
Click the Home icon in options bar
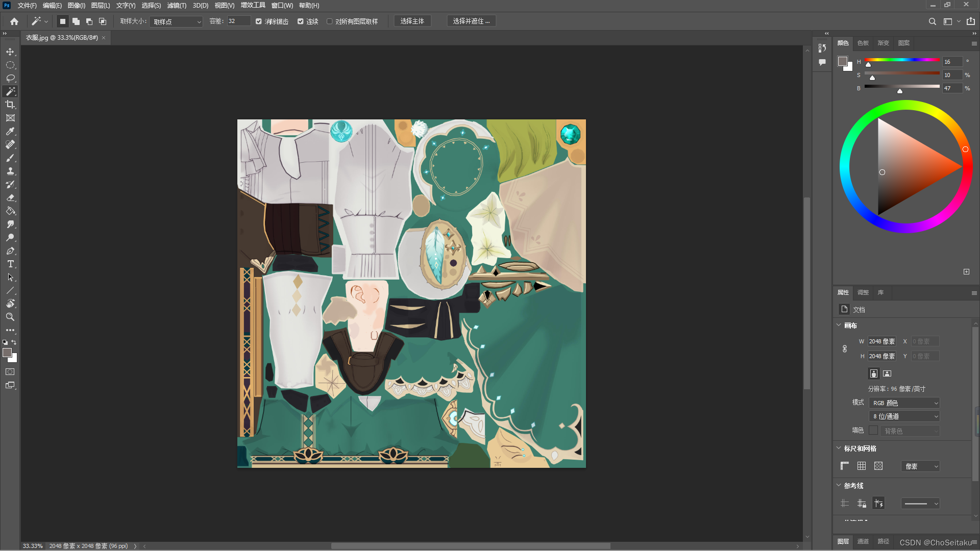[14, 21]
